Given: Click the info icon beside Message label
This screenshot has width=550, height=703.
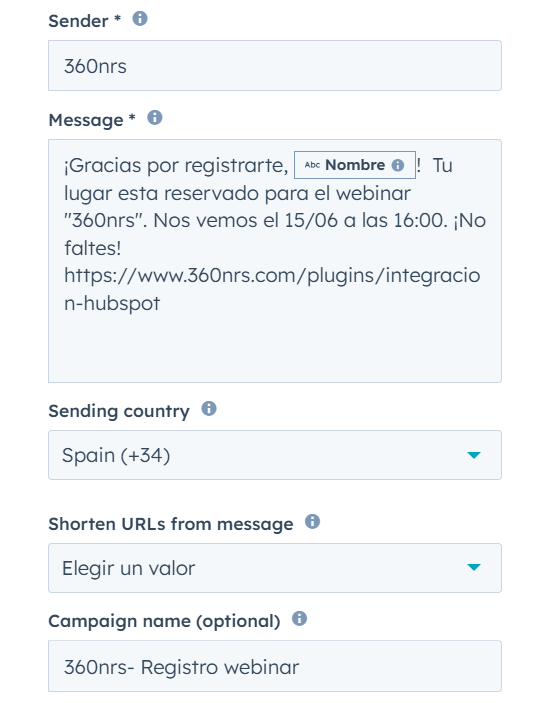Looking at the screenshot, I should 155,118.
